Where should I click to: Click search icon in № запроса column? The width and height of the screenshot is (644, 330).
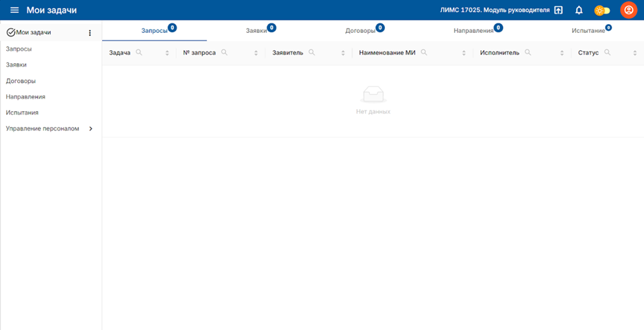[x=224, y=53]
